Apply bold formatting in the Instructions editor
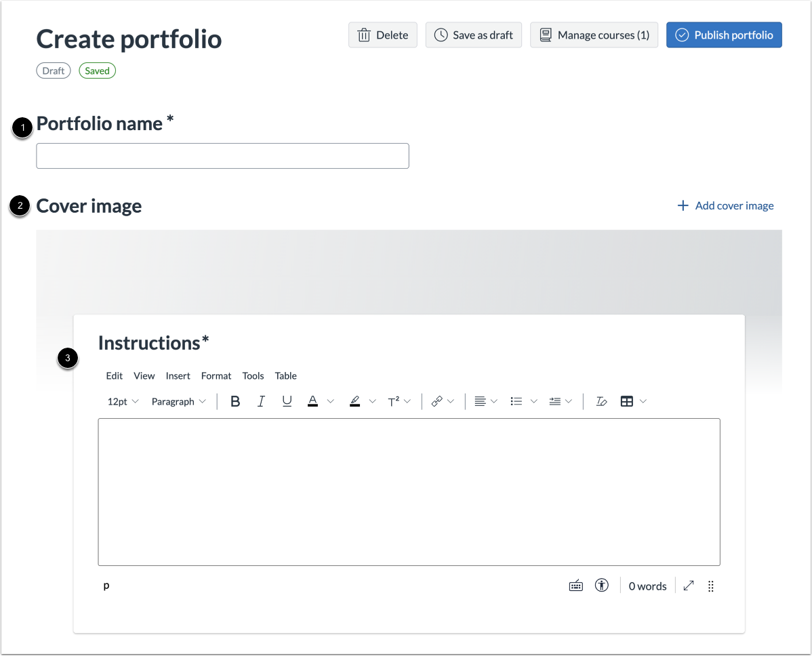Screen dimensions: 812x656 (x=235, y=401)
